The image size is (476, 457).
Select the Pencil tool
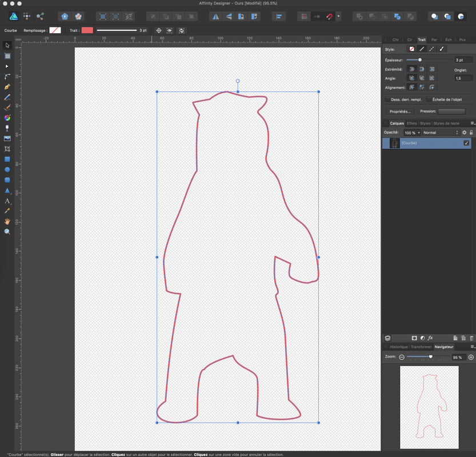pos(7,97)
